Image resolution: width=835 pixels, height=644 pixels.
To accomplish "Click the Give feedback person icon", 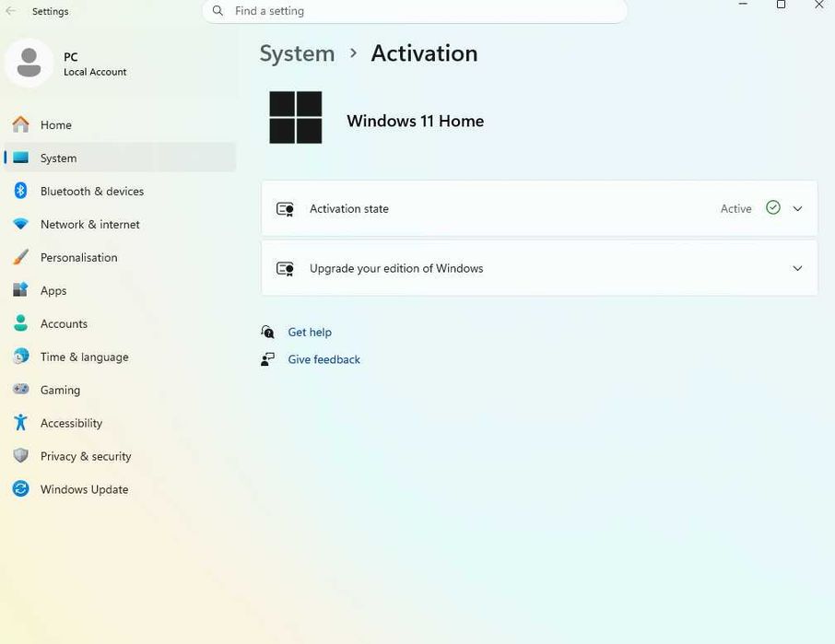I will tap(268, 360).
